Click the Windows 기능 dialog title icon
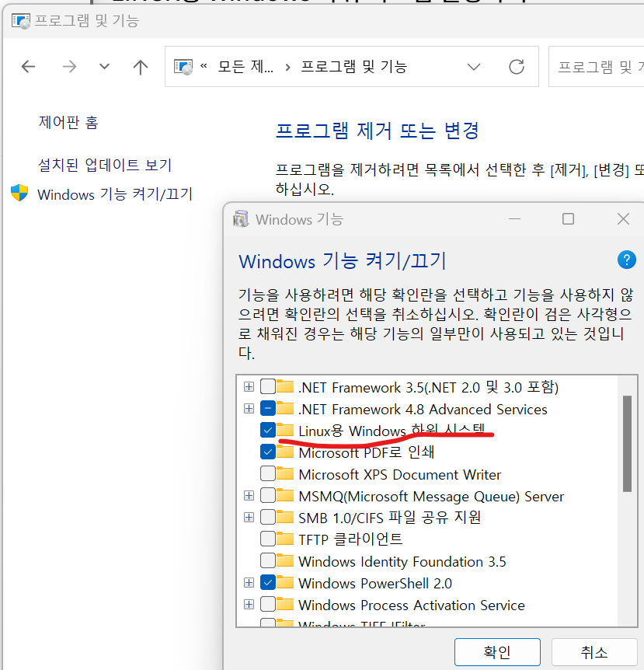The width and height of the screenshot is (644, 670). [x=241, y=218]
